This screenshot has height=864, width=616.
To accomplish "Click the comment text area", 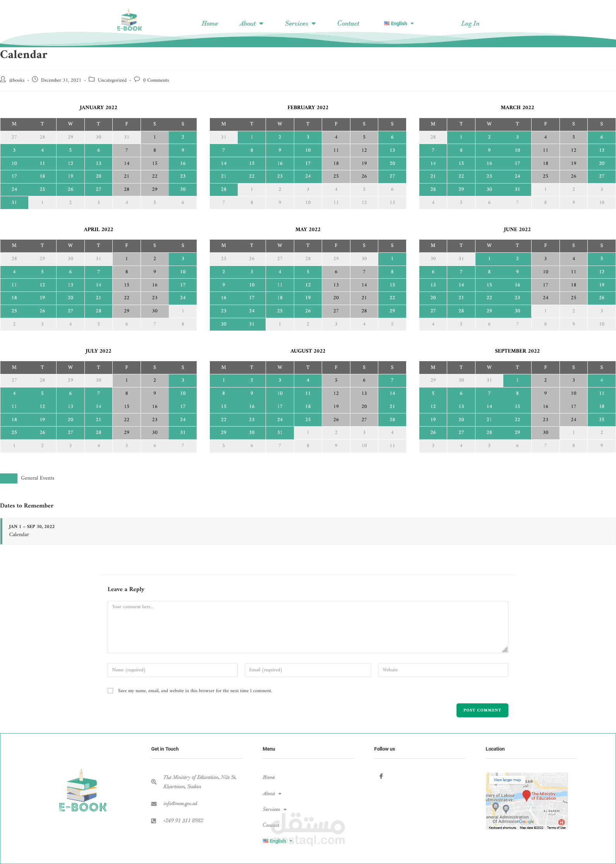I will pyautogui.click(x=308, y=627).
